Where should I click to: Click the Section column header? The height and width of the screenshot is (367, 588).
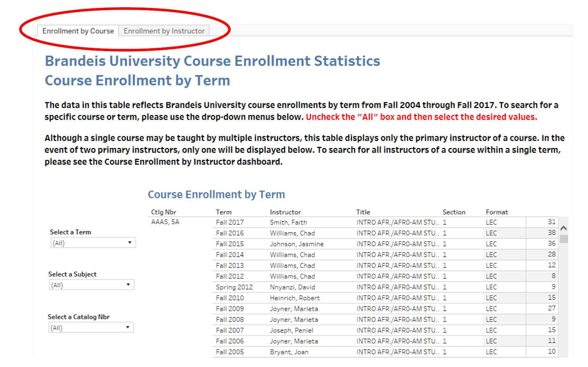454,212
